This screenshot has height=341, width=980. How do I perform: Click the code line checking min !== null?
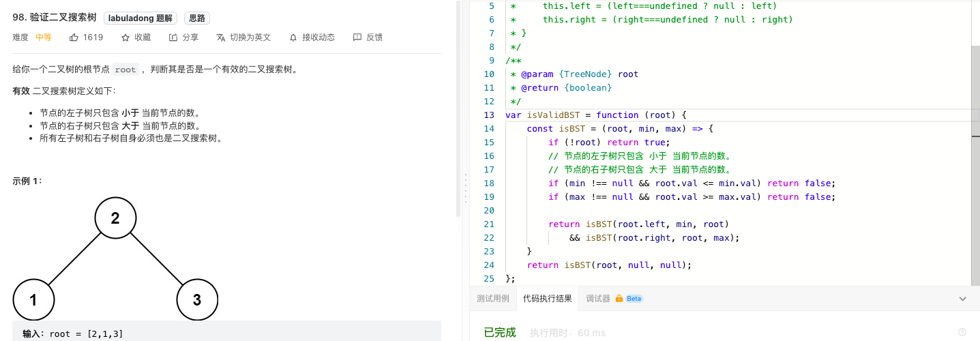pyautogui.click(x=692, y=183)
